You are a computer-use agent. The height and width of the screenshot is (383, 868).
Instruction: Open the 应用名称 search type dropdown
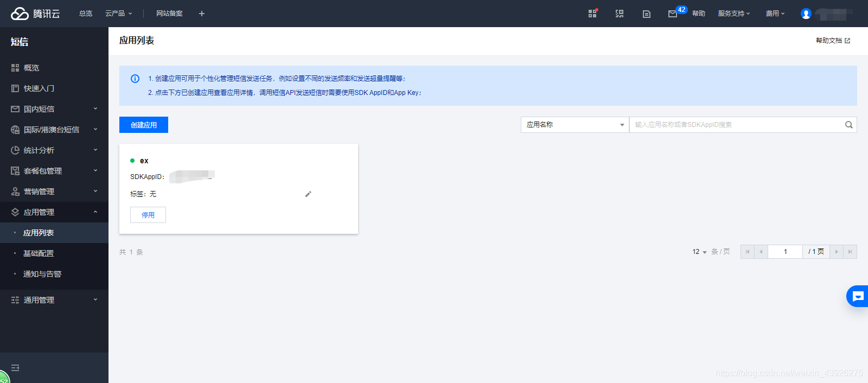click(575, 125)
